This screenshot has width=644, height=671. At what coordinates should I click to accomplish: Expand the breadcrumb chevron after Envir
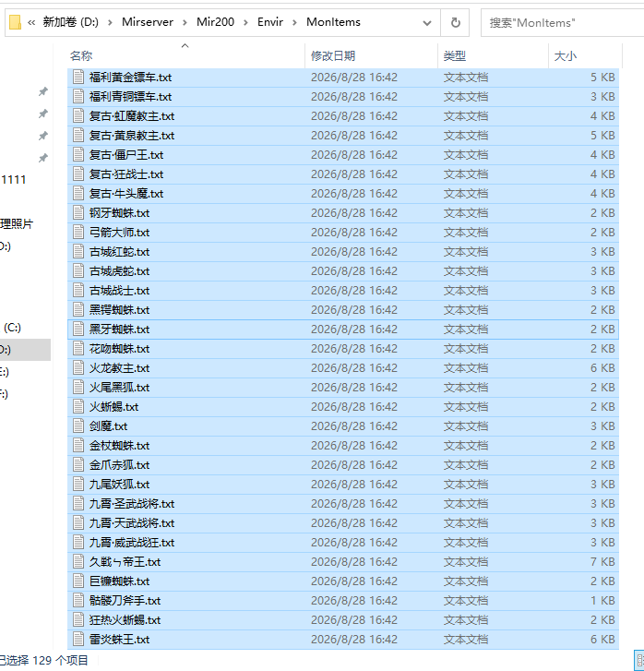294,22
